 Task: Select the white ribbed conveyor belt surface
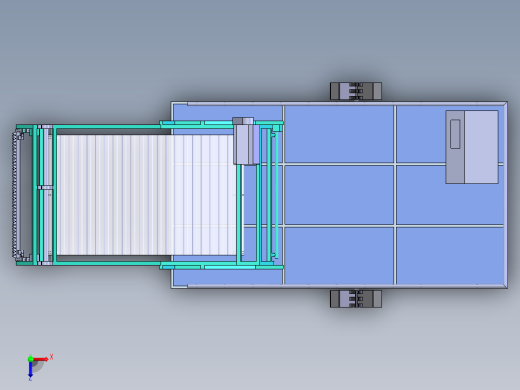click(147, 195)
